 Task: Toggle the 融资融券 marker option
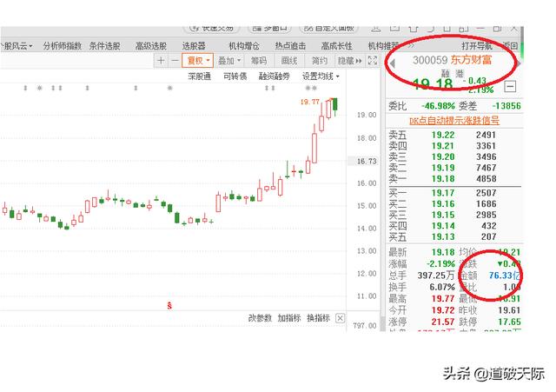point(274,76)
